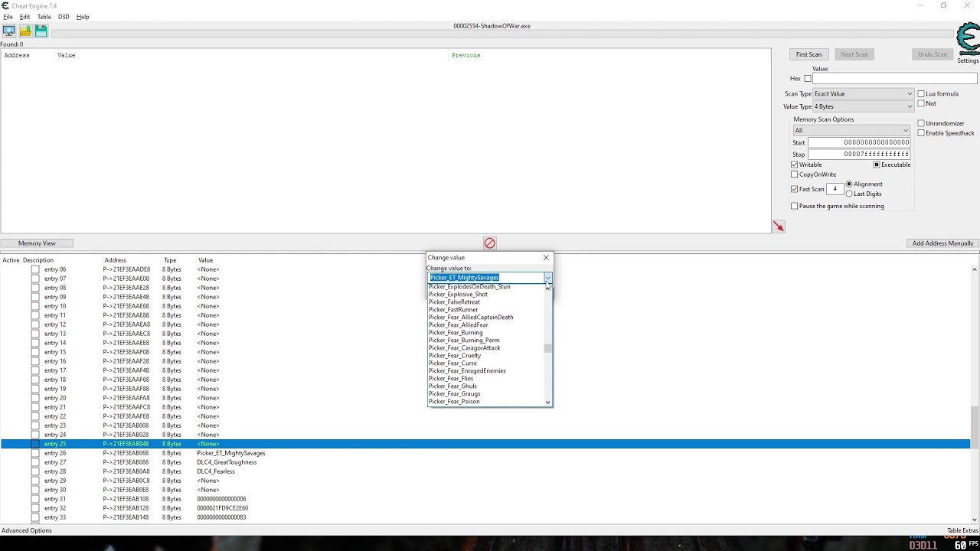980x551 pixels.
Task: Click the Previous column header
Action: coord(466,55)
